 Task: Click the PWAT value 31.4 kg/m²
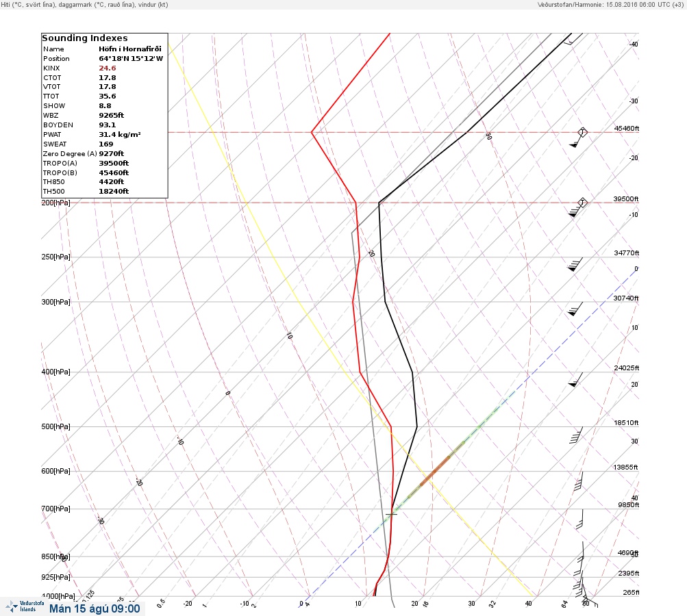point(120,135)
